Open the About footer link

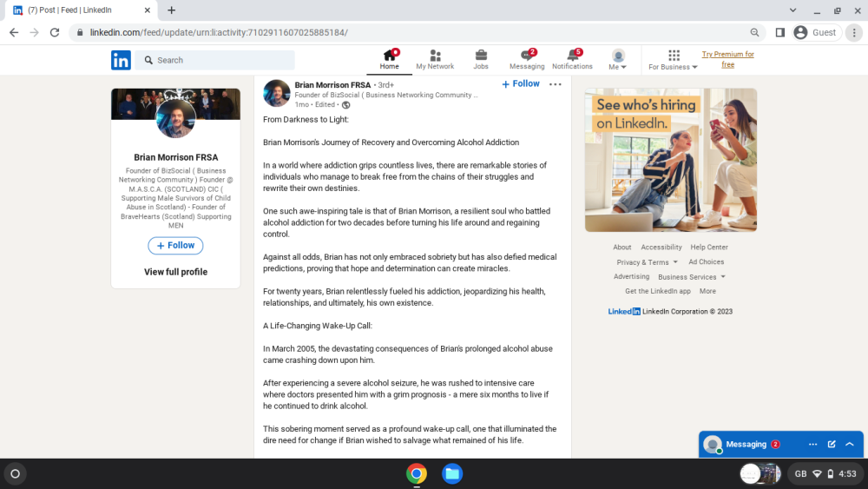(x=621, y=247)
